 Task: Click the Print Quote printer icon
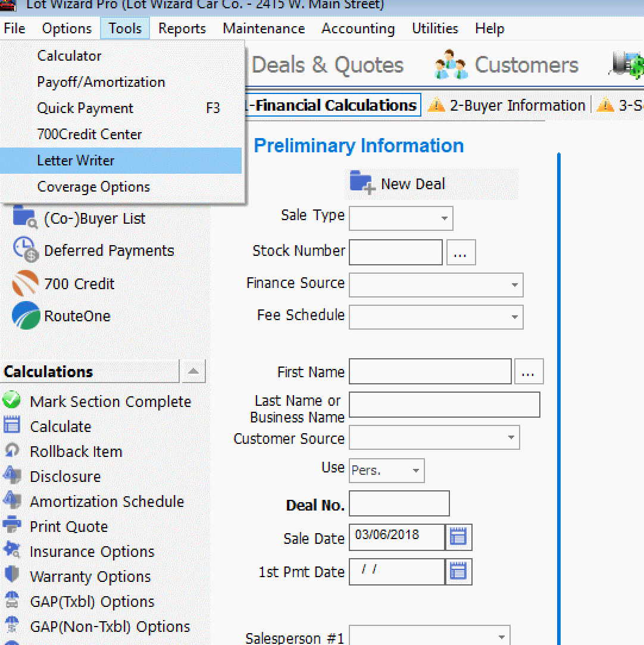[11, 526]
